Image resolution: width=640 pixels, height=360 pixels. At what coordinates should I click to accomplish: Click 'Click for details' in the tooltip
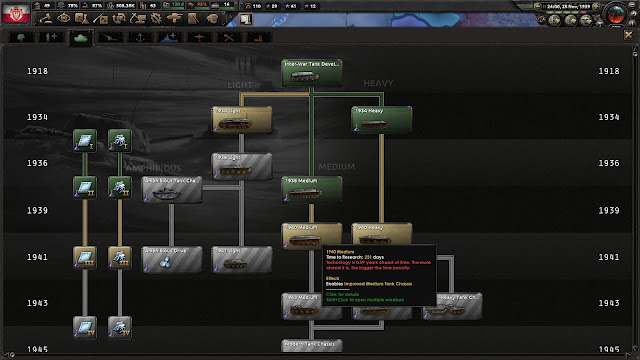pos(342,294)
